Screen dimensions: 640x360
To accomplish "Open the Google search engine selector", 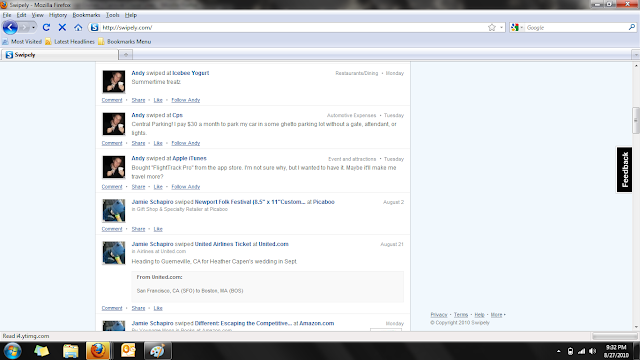I will point(517,27).
